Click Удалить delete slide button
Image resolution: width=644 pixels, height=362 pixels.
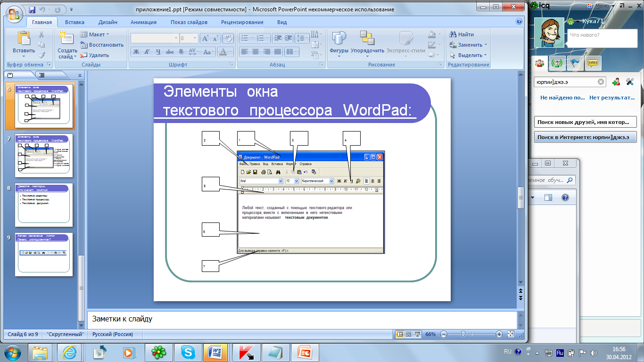pos(95,55)
